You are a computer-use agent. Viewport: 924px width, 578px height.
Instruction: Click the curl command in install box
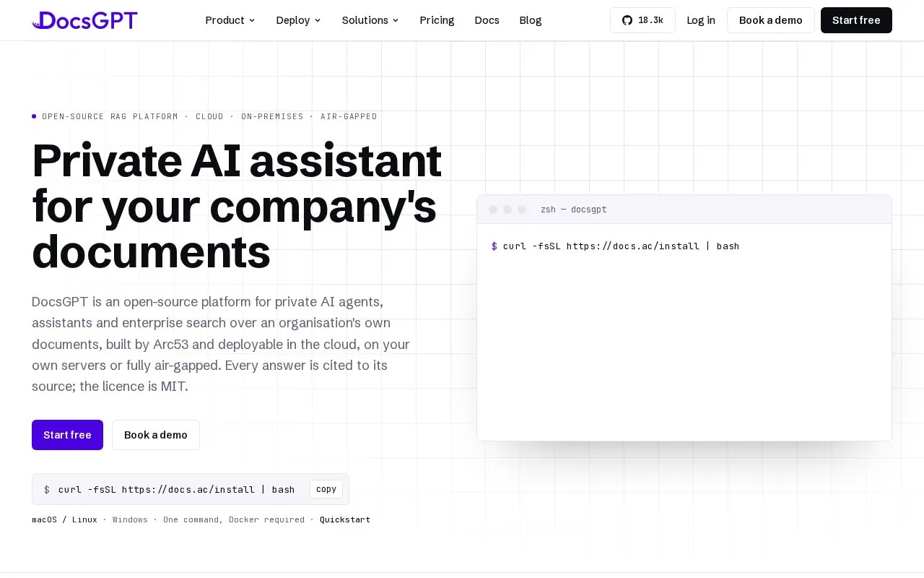coord(176,489)
